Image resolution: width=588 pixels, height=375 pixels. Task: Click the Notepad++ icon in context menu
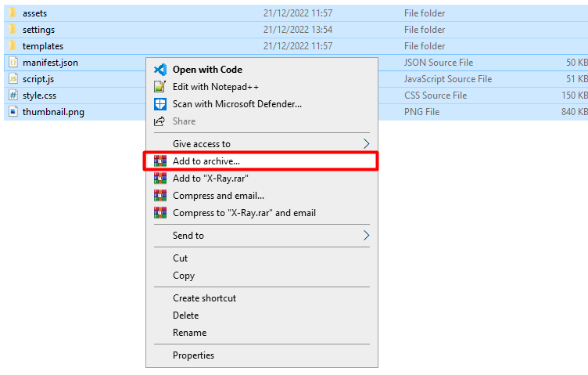click(160, 87)
